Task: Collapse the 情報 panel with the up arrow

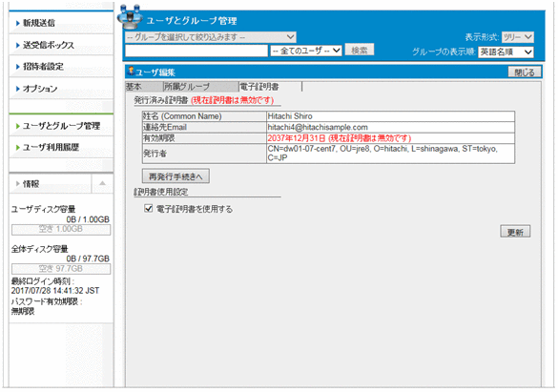Action: point(102,183)
